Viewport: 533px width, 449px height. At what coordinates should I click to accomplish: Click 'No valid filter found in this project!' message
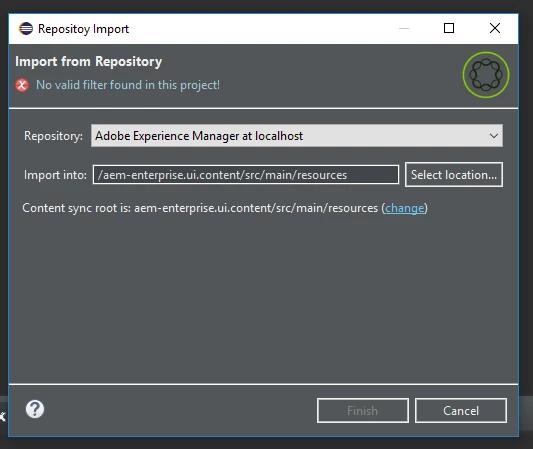click(x=128, y=85)
